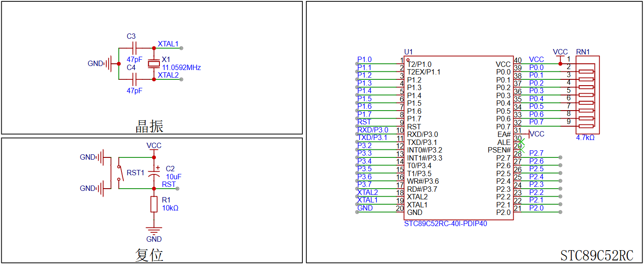644x264 pixels.
Task: Click the INT1#/P3.3 pin name in U1
Action: point(425,158)
